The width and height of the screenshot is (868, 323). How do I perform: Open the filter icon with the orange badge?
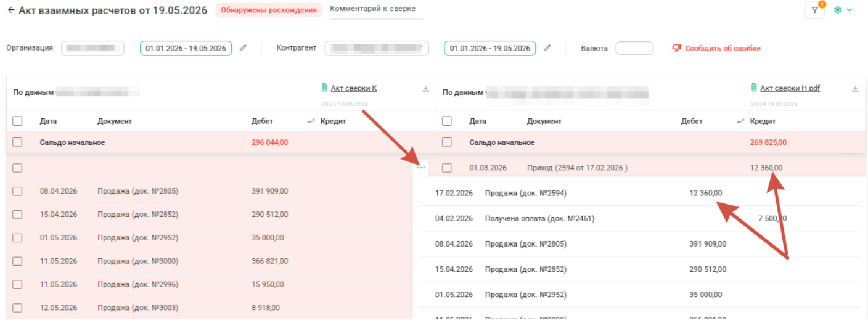coord(814,10)
